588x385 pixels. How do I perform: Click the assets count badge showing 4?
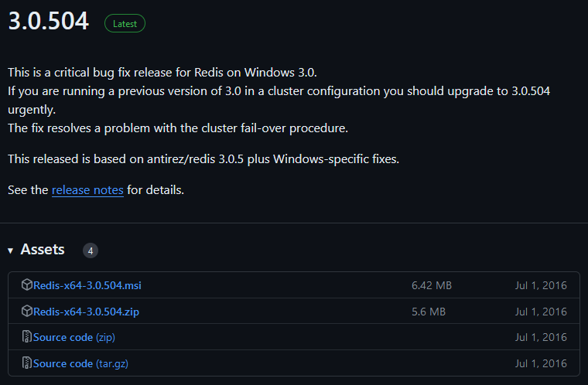[x=91, y=250]
